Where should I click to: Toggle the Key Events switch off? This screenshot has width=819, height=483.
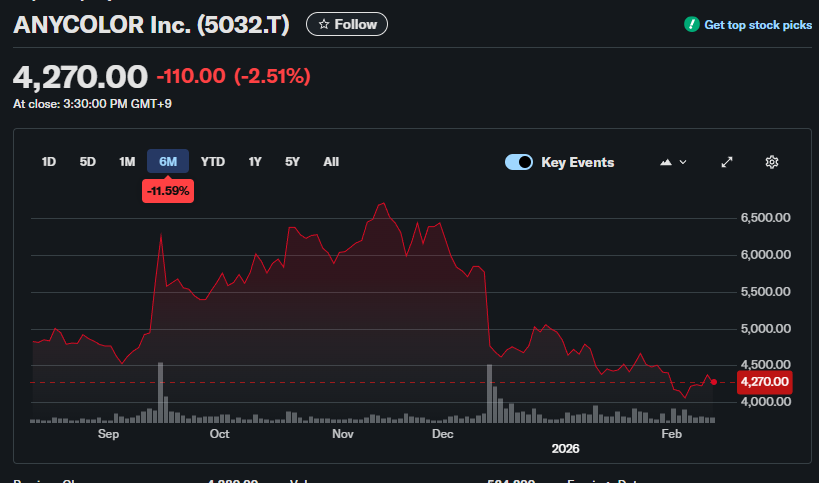click(519, 162)
